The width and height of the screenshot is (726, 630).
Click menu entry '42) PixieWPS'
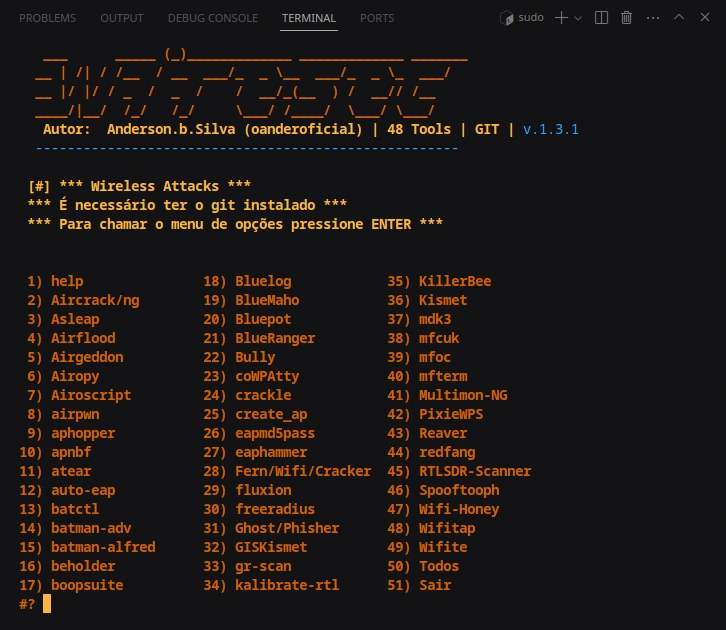(x=435, y=414)
